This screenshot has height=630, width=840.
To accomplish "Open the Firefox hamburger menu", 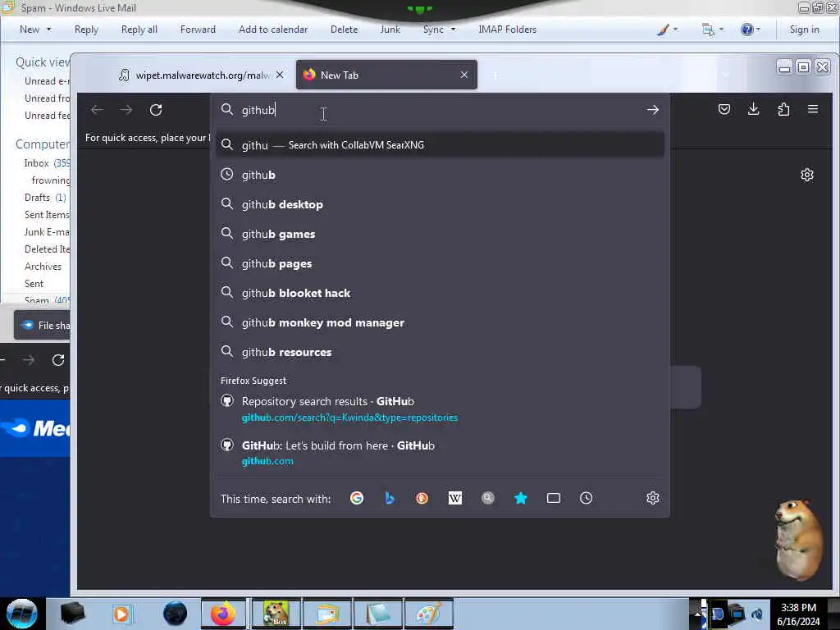I will (813, 109).
